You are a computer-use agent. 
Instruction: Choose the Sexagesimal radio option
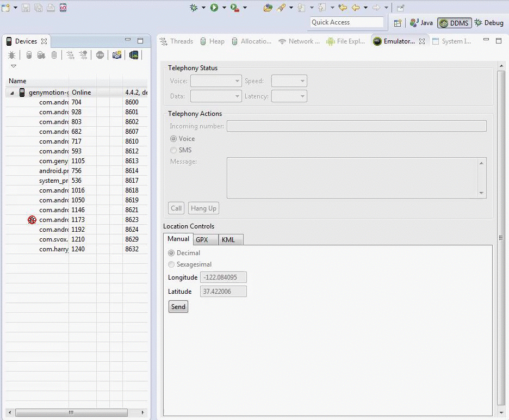click(172, 264)
